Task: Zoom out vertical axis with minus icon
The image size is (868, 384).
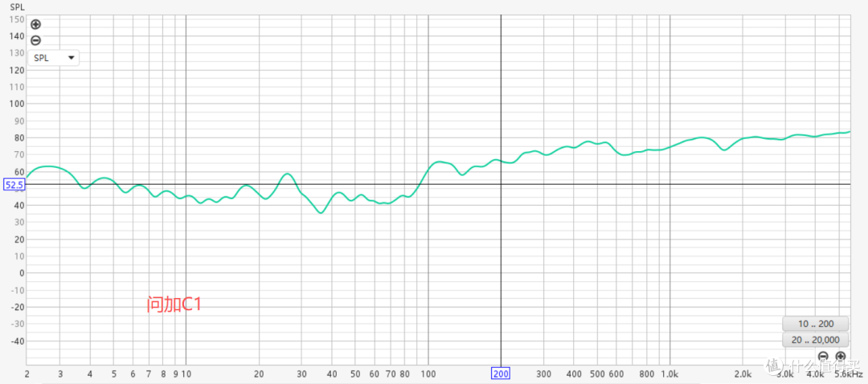Action: [x=35, y=40]
